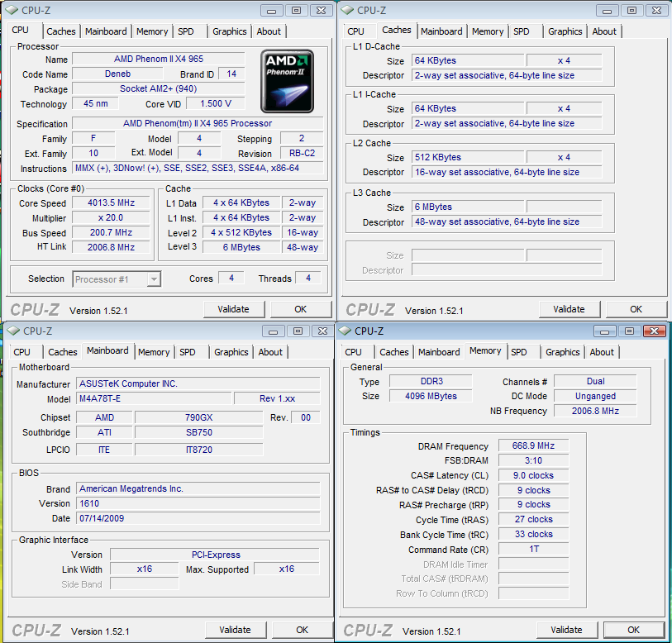Switch to Mainboard tab in the Caches window
Viewport: 672px width, 643px height.
pos(441,31)
